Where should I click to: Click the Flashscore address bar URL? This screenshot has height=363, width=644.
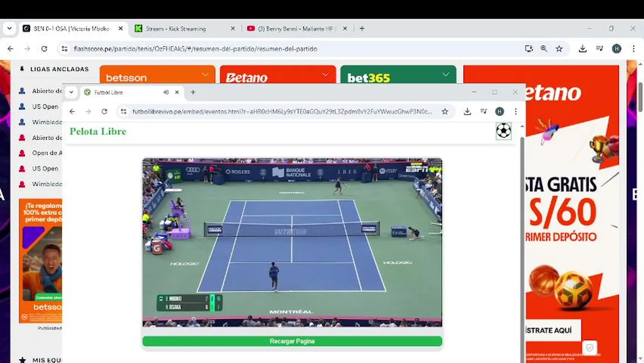pyautogui.click(x=195, y=49)
